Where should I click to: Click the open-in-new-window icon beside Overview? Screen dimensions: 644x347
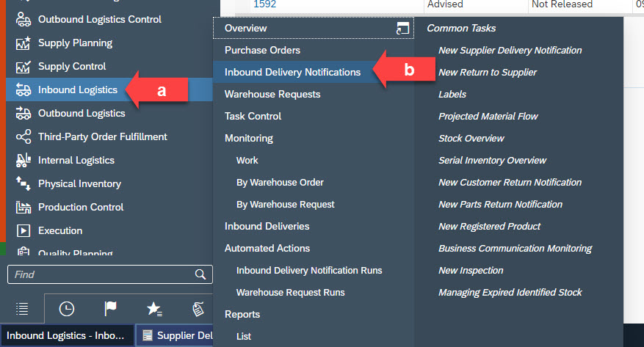tap(402, 28)
